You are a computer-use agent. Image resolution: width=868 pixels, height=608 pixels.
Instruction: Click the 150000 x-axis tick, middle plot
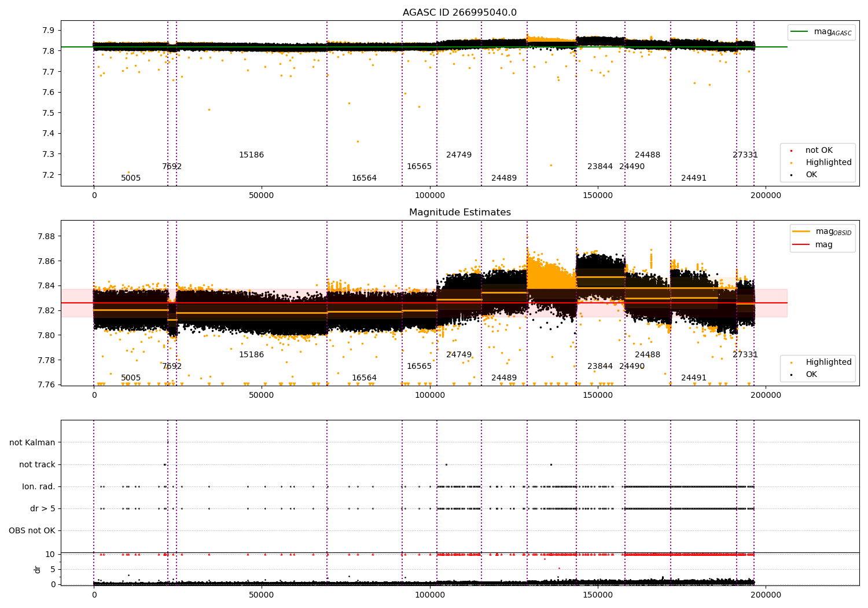(x=598, y=395)
